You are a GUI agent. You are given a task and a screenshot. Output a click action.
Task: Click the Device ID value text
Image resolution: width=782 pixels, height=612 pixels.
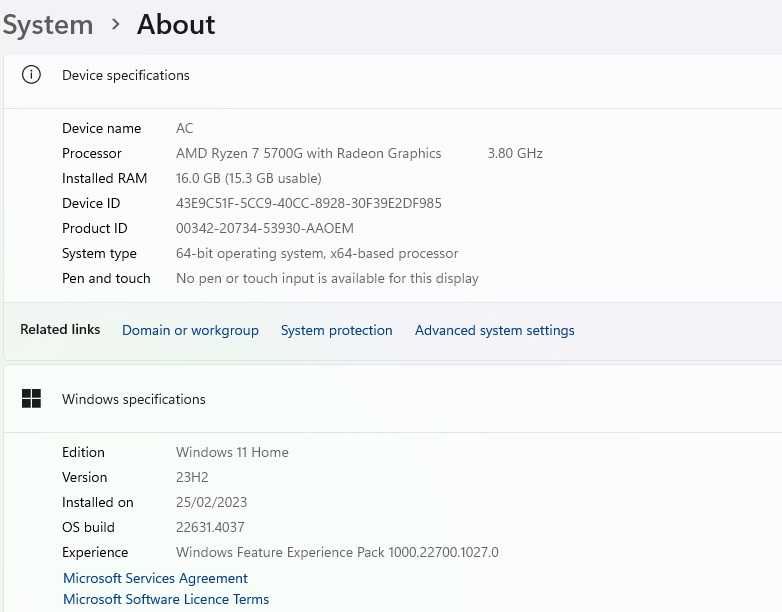pos(308,203)
